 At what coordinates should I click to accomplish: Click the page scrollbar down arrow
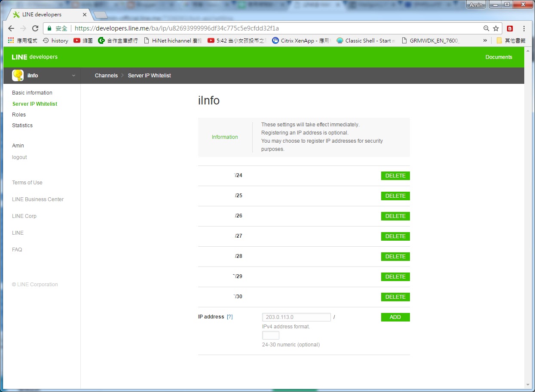pyautogui.click(x=528, y=385)
